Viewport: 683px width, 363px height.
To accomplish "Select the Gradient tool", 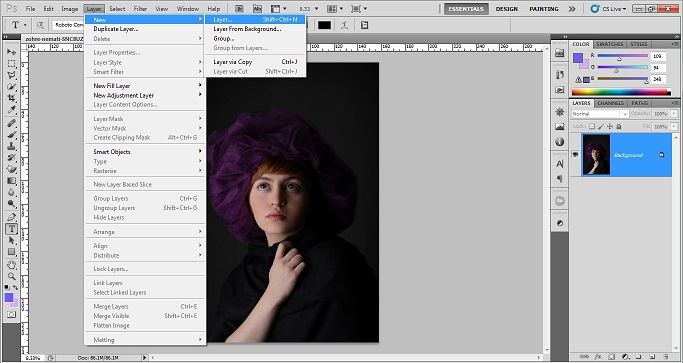I will pyautogui.click(x=11, y=181).
